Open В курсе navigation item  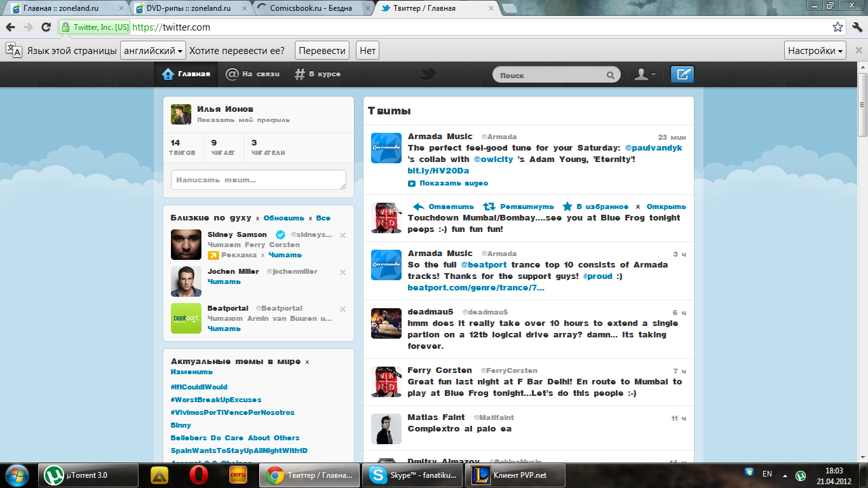pyautogui.click(x=318, y=74)
